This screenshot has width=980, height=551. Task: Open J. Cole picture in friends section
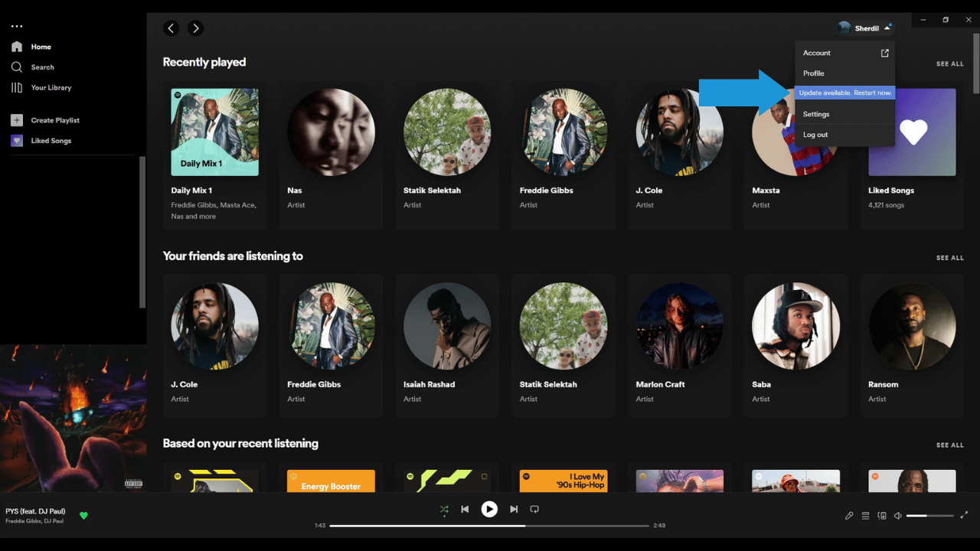pyautogui.click(x=215, y=327)
